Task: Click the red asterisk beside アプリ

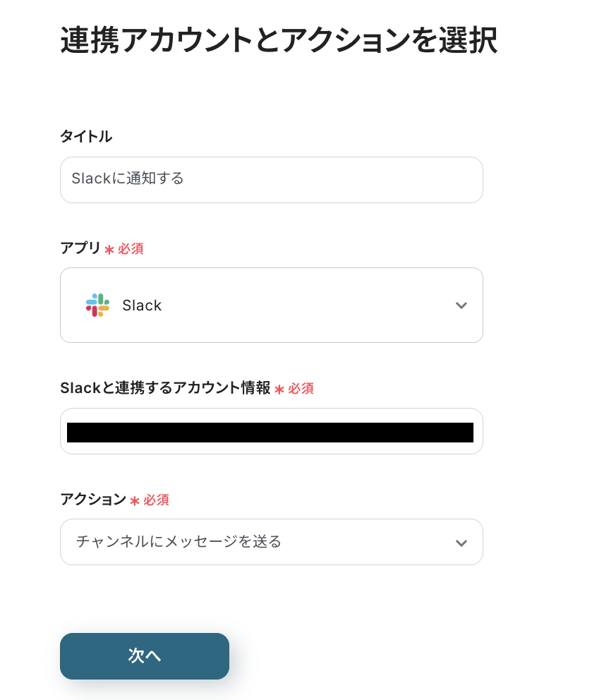Action: click(x=109, y=250)
